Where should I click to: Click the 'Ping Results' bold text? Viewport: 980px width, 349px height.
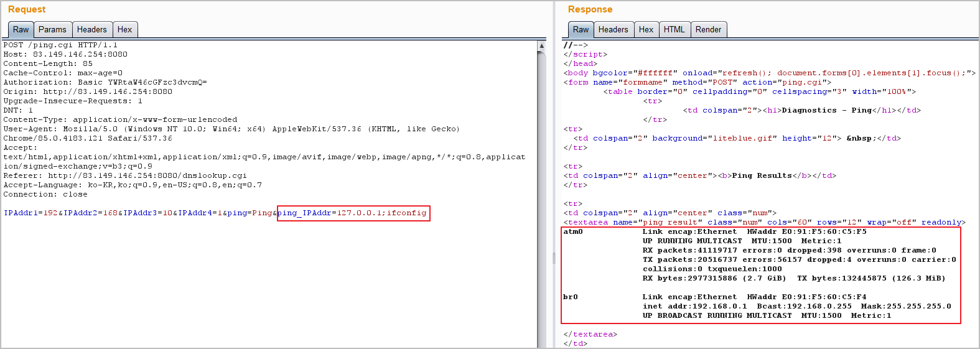pyautogui.click(x=762, y=175)
